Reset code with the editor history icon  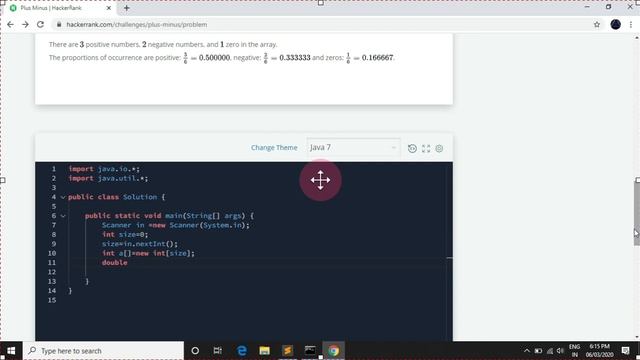pyautogui.click(x=412, y=149)
